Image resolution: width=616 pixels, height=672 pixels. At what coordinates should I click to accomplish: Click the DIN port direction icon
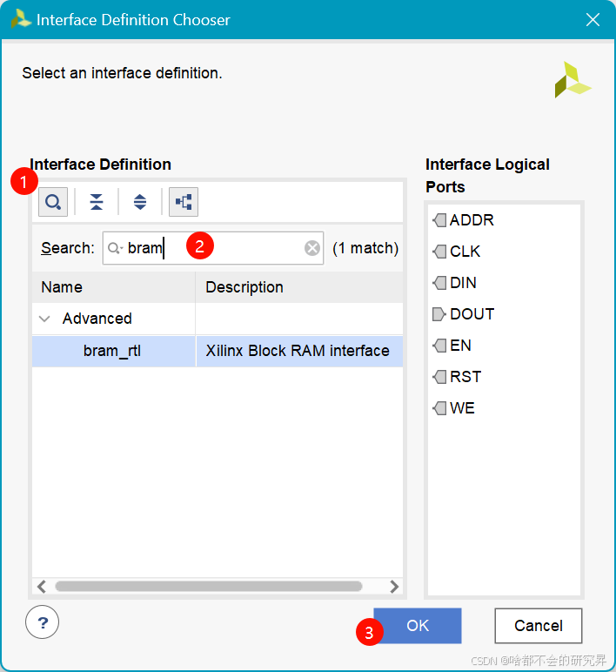[x=439, y=283]
